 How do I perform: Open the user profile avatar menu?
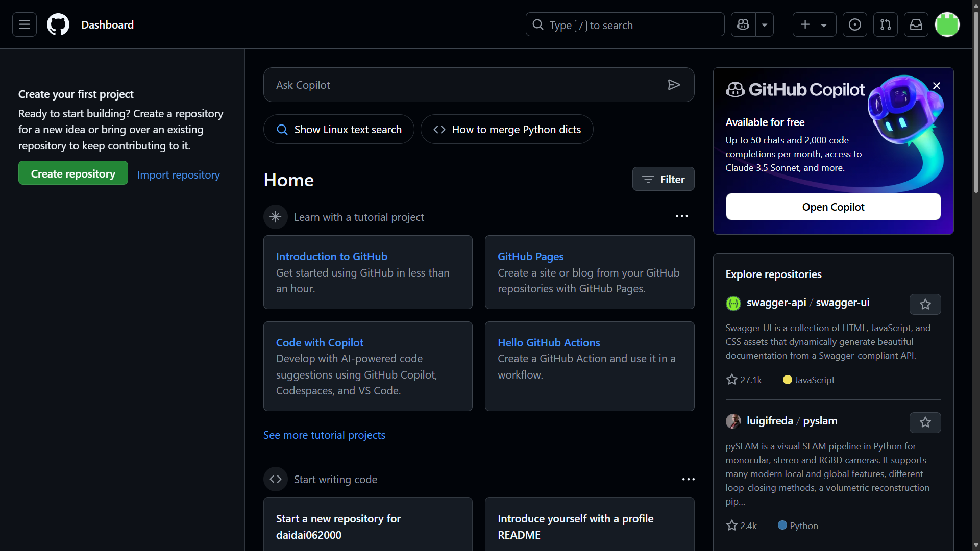point(947,24)
